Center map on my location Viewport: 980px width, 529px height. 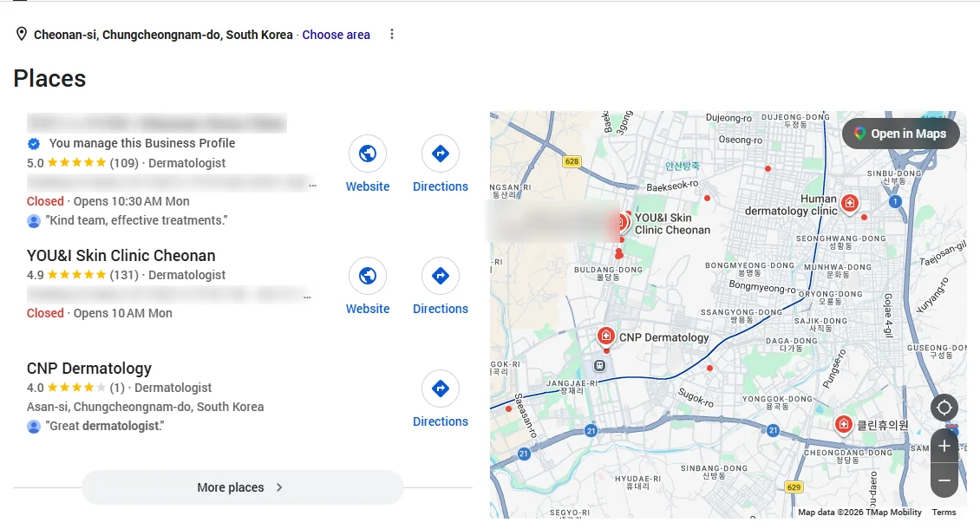pos(944,408)
